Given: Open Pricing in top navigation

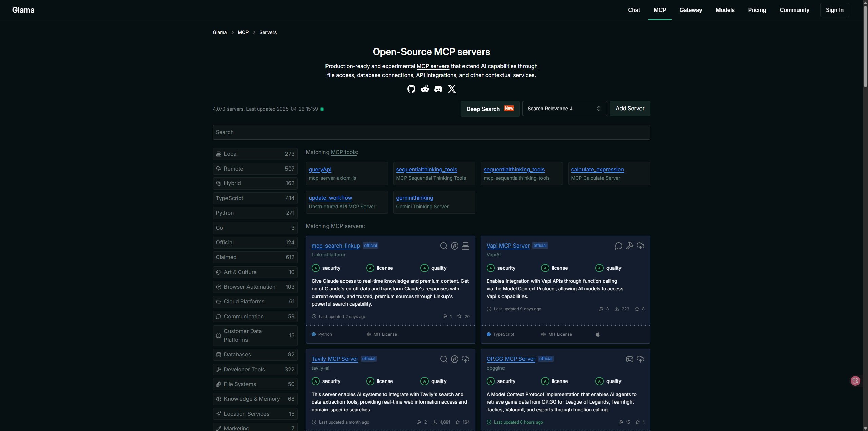Looking at the screenshot, I should pos(757,10).
